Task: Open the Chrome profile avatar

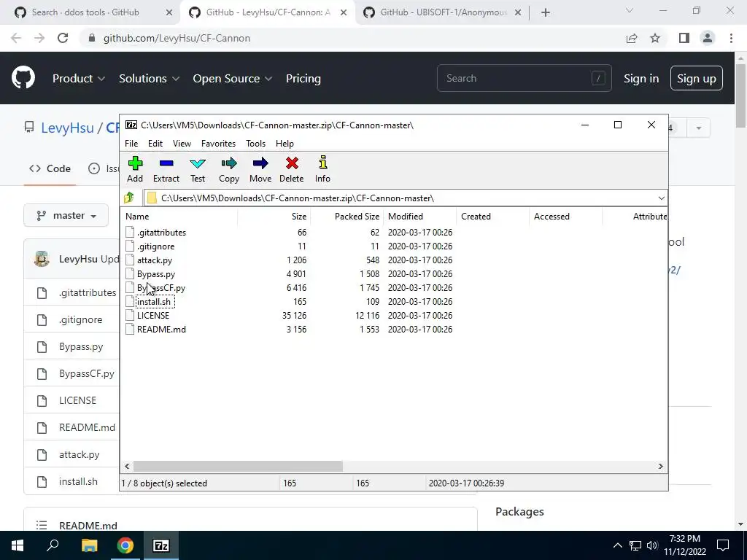Action: click(708, 38)
